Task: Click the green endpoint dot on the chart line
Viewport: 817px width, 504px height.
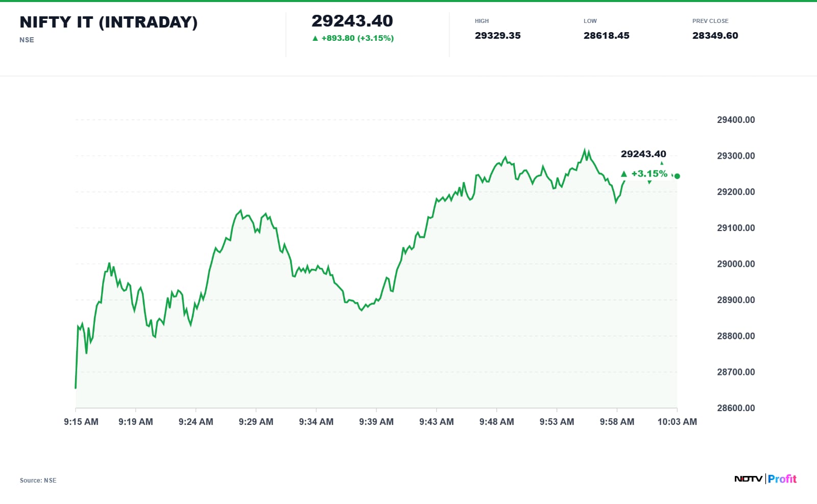Action: (677, 176)
